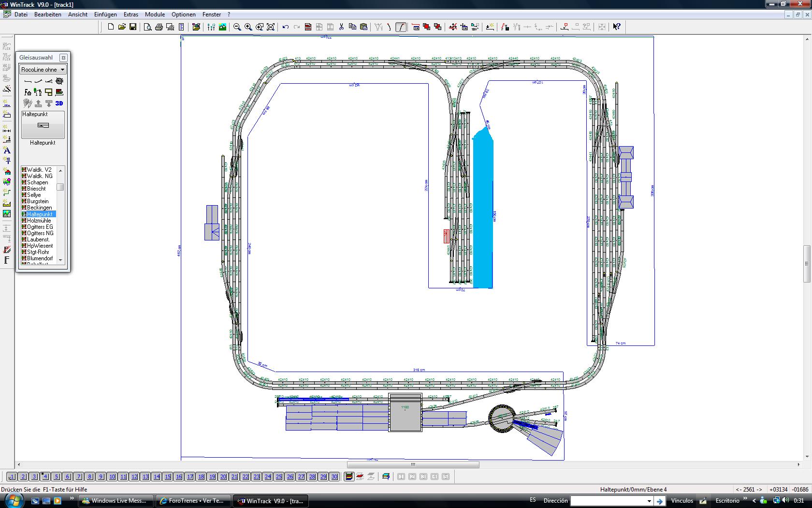812x508 pixels.
Task: Open the Einfügen menu
Action: (105, 15)
